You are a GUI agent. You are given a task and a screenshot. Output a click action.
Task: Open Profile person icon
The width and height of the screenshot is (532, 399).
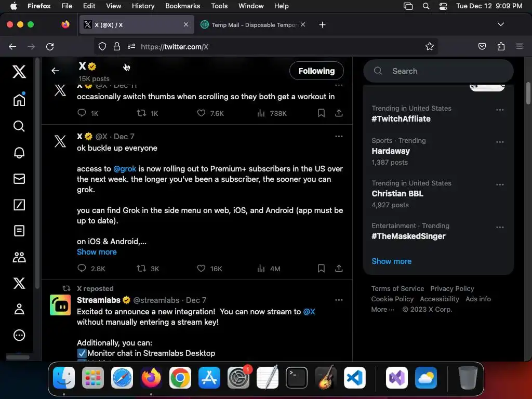(x=19, y=309)
